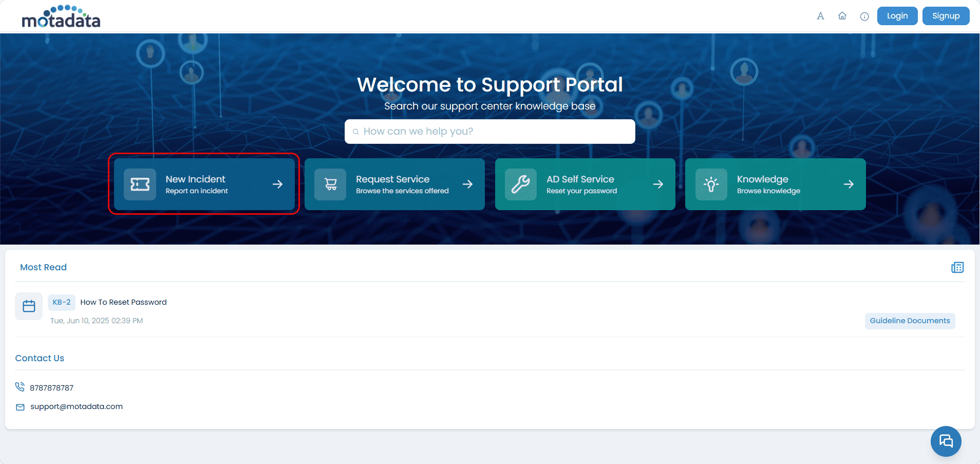Click the ticket icon on New Incident card

point(139,184)
